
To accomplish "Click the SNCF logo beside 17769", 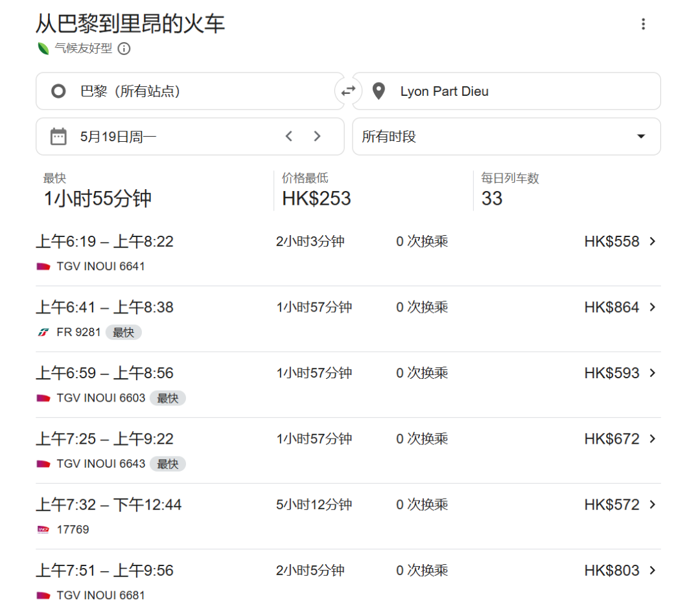I will pyautogui.click(x=43, y=530).
